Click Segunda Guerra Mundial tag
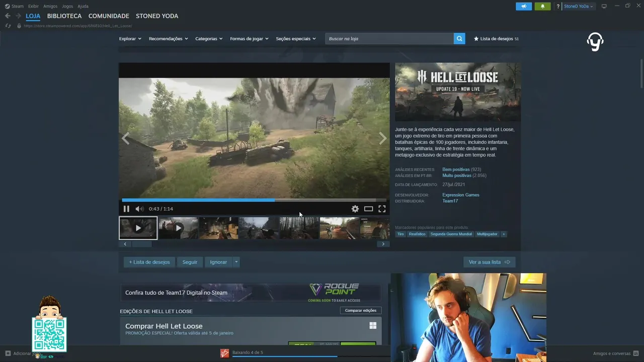 (451, 234)
